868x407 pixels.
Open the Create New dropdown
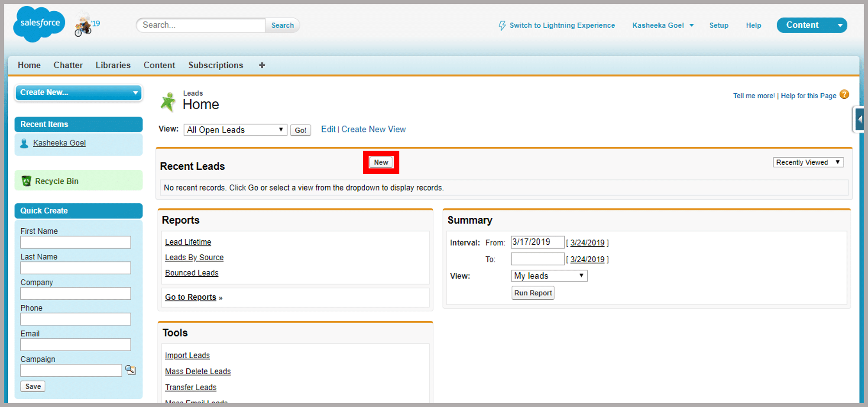[x=78, y=93]
